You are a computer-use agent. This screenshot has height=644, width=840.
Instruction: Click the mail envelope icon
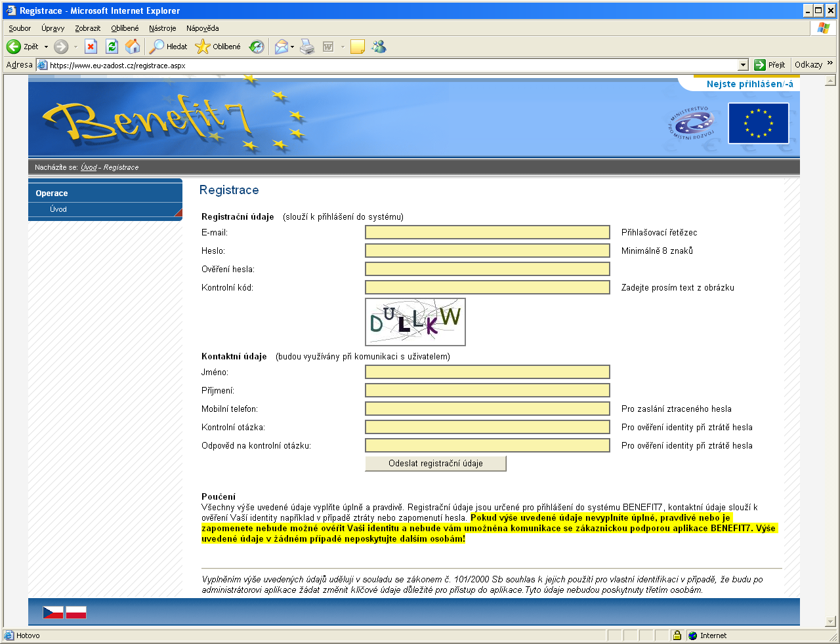(282, 47)
